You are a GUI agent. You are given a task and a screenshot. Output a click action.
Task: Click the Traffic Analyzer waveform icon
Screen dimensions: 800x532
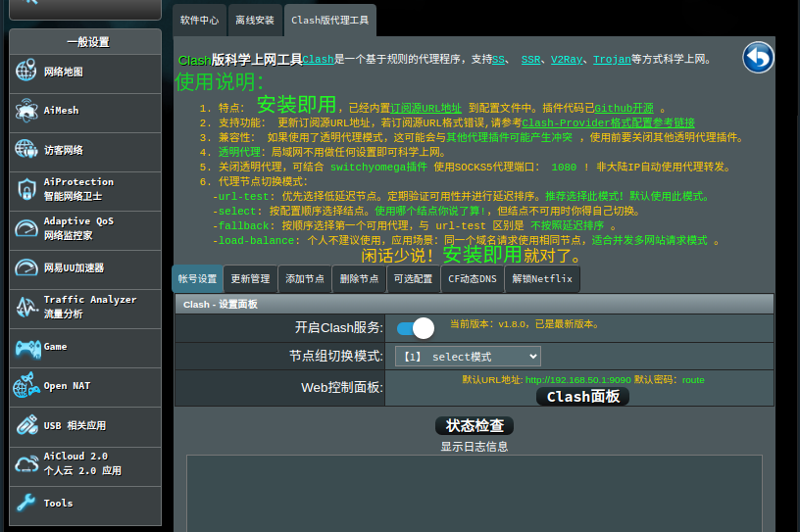[x=26, y=307]
